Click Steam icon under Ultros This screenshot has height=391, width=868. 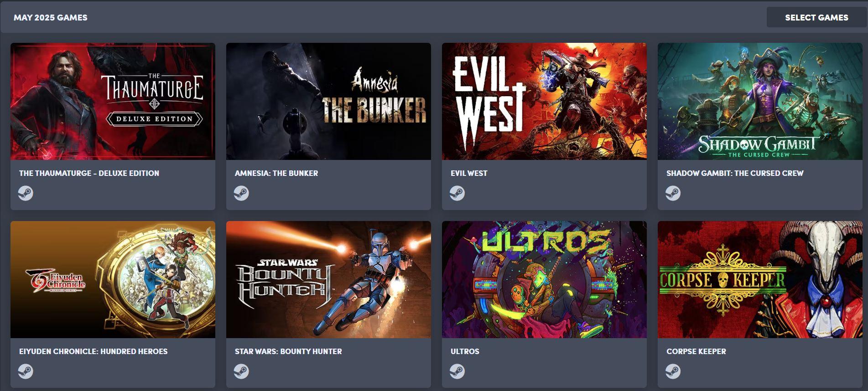click(457, 371)
